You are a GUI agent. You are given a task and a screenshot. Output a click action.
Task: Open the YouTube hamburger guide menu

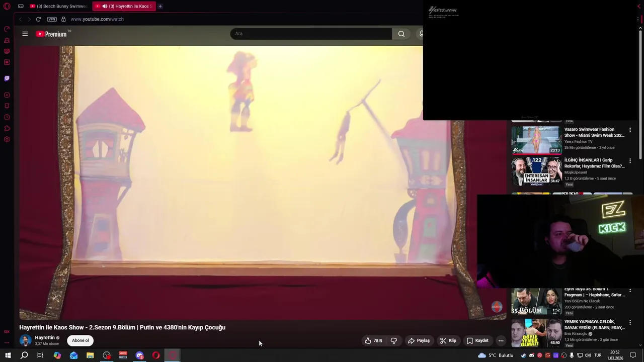pyautogui.click(x=25, y=34)
